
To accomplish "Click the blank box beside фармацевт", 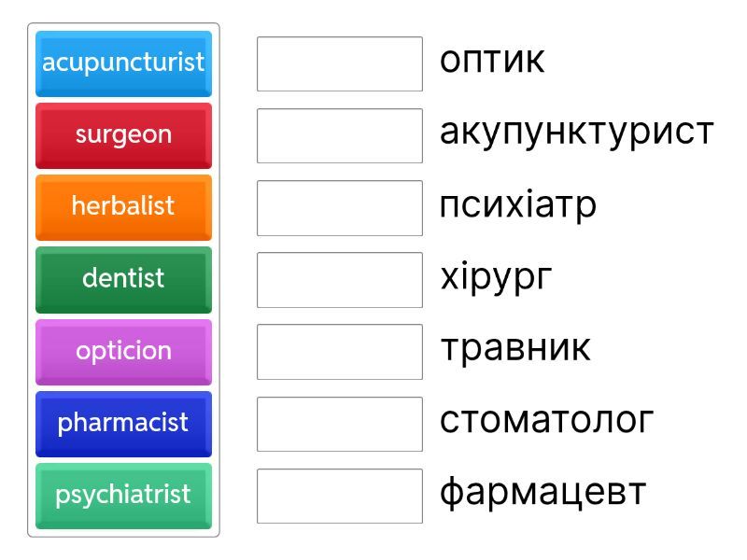I will [x=340, y=496].
